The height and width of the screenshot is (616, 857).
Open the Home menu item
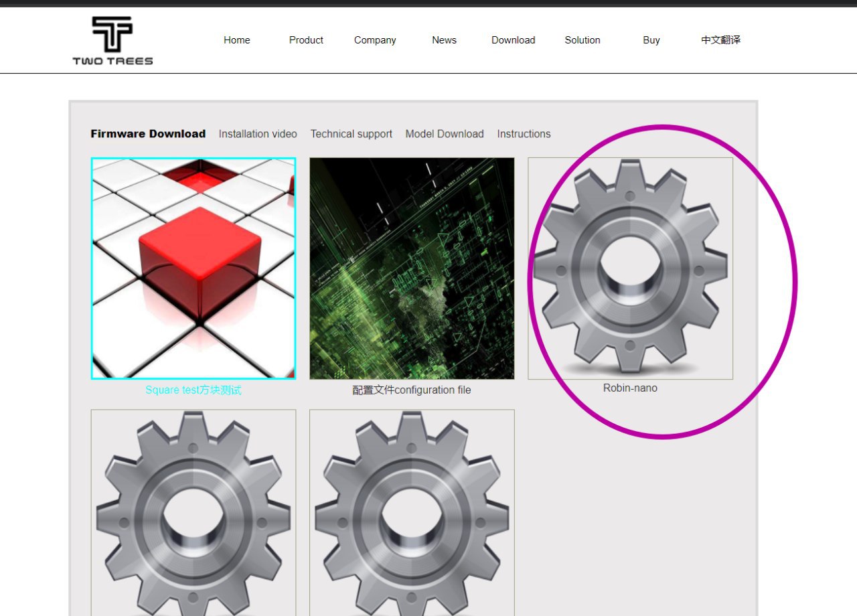click(237, 40)
